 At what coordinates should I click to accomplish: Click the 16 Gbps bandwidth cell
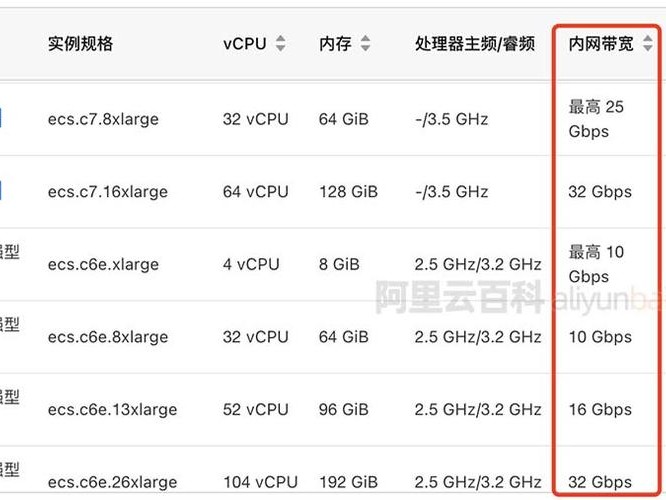click(x=600, y=410)
